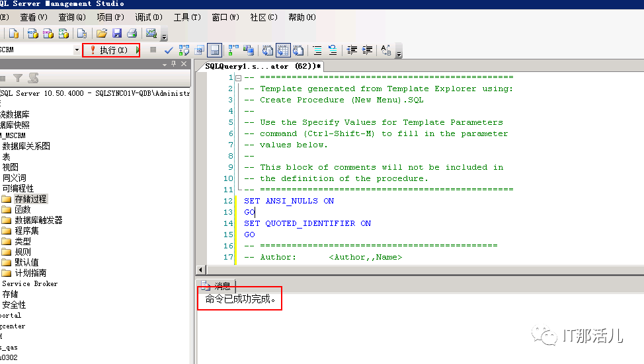The width and height of the screenshot is (644, 364).
Task: Select the 规则 folder
Action: click(x=22, y=252)
